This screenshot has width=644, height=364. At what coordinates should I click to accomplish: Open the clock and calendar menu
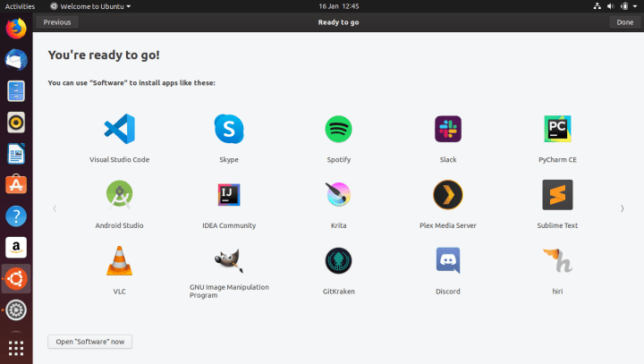(x=338, y=6)
